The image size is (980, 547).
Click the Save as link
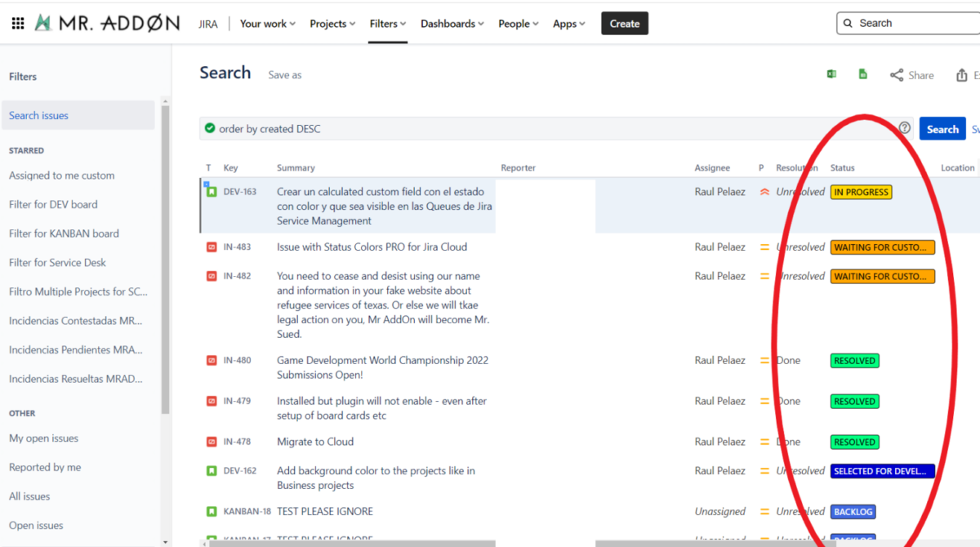point(284,74)
